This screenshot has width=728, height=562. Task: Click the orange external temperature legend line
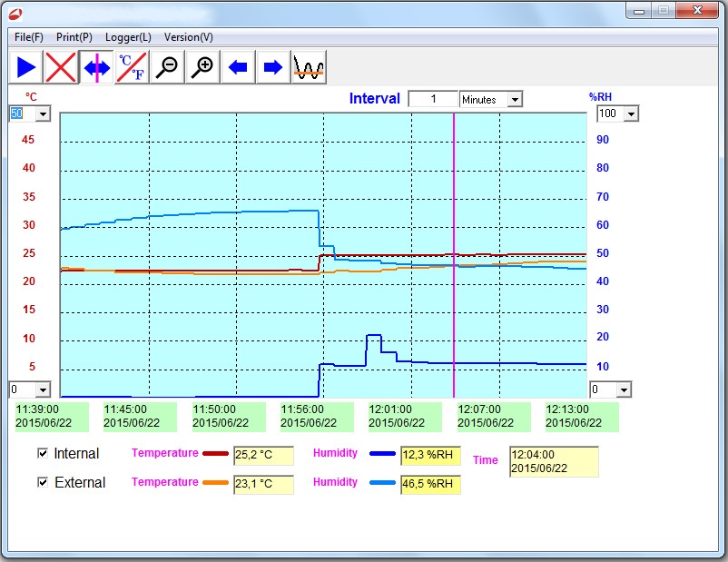215,482
